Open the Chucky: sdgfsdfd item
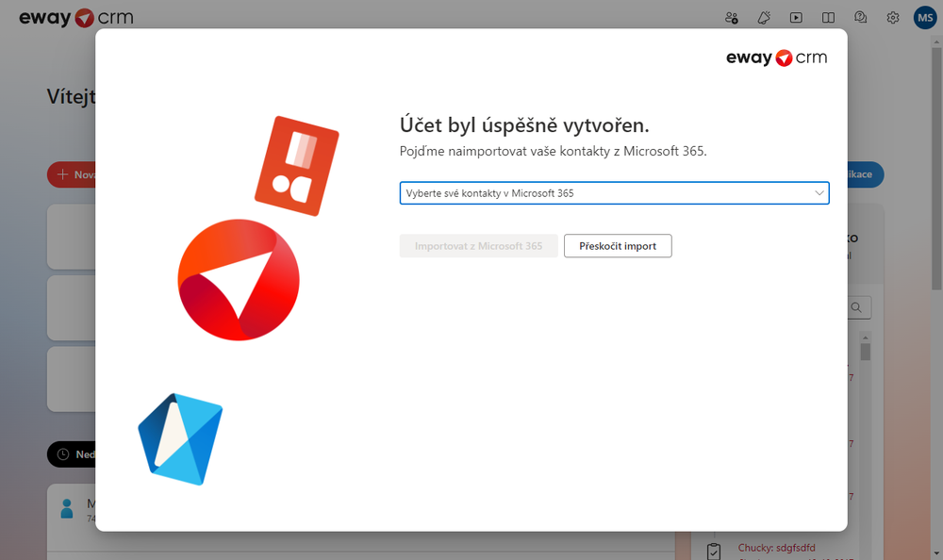 tap(776, 548)
